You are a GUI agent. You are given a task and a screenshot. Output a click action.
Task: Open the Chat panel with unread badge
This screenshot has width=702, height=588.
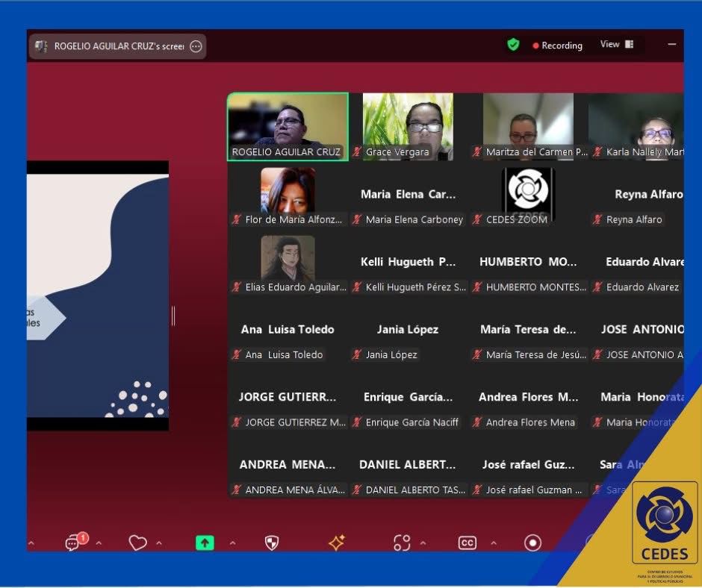74,542
